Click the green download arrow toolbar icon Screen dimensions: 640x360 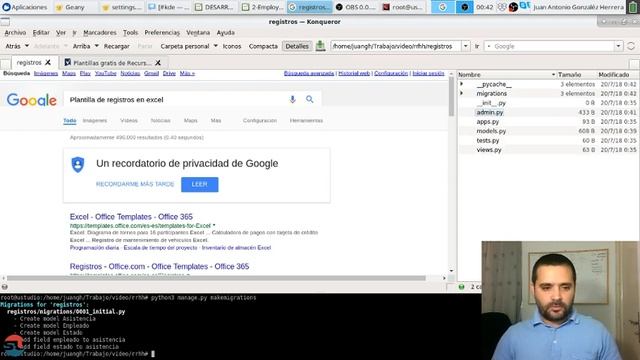point(320,46)
